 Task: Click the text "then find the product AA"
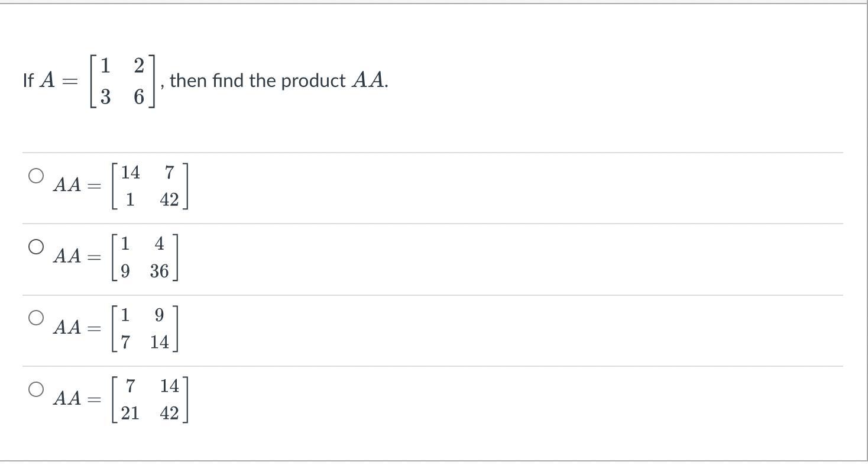[x=278, y=80]
